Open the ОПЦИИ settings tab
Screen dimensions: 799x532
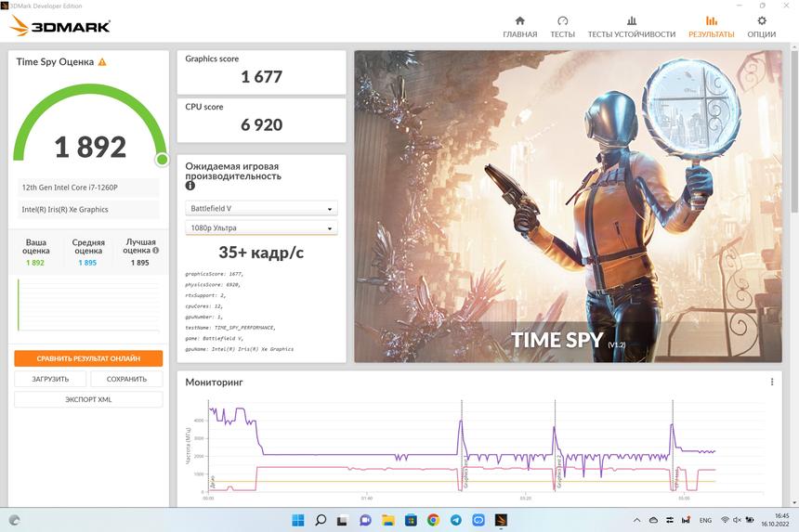click(761, 27)
